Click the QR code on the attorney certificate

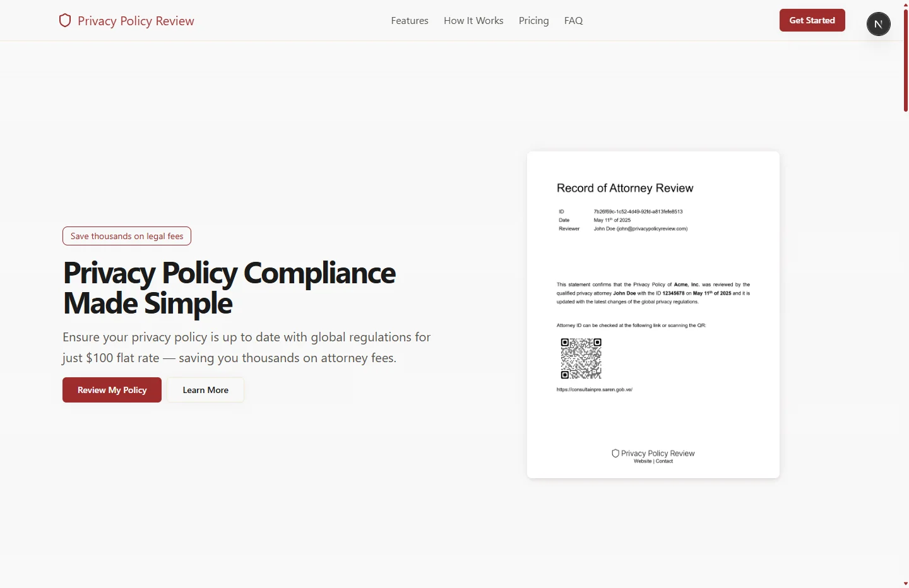(581, 358)
